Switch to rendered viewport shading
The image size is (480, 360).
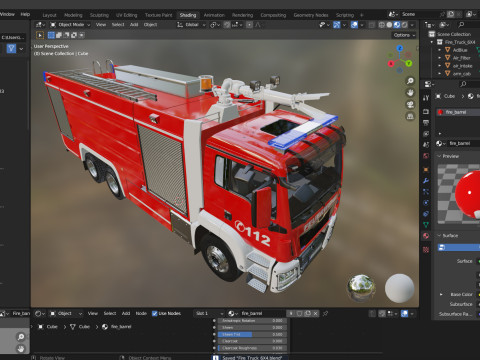click(x=404, y=25)
